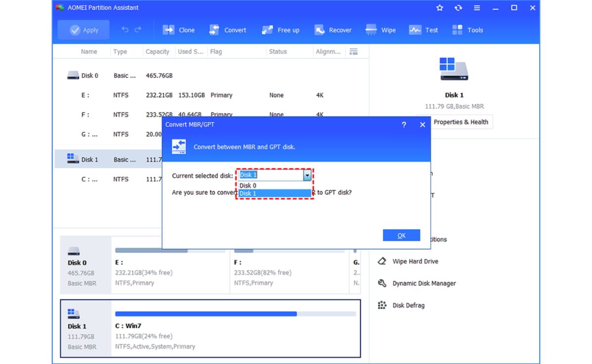Open the Current selected disk dropdown arrow
This screenshot has height=364, width=592.
click(307, 175)
